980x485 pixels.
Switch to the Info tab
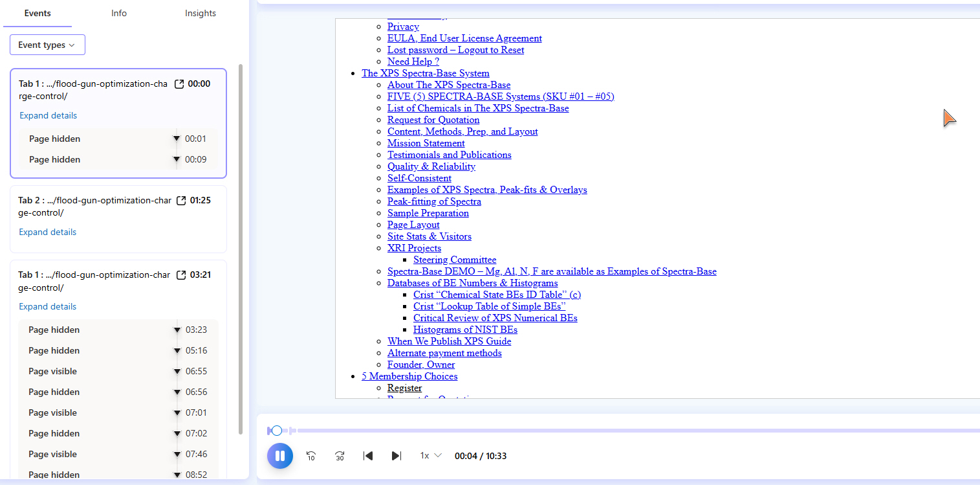(119, 13)
